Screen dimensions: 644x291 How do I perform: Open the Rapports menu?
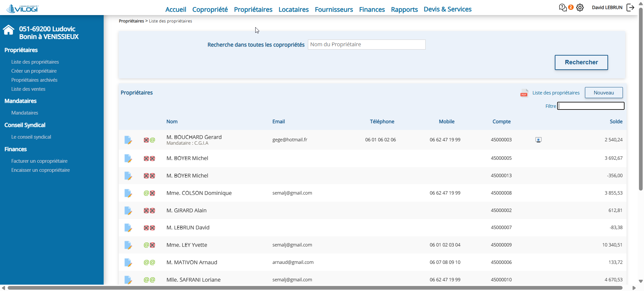point(404,9)
